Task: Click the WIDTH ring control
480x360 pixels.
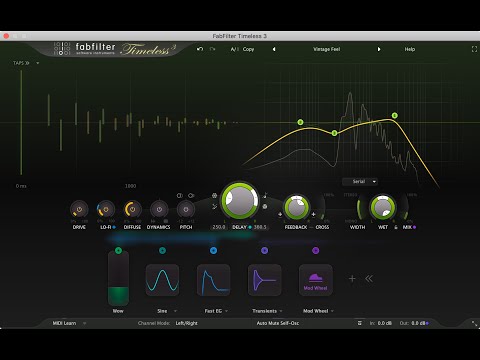Action: click(359, 207)
